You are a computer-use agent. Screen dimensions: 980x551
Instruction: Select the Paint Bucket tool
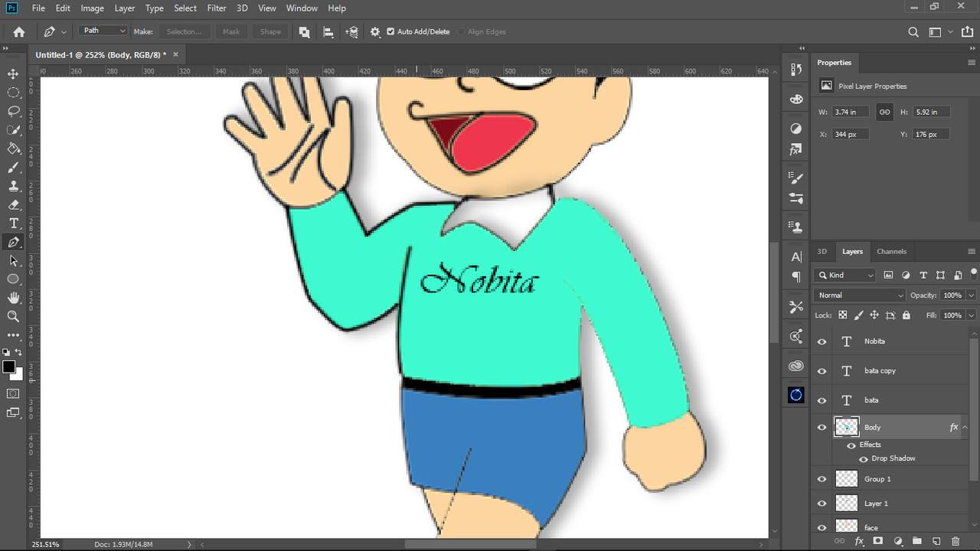13,148
